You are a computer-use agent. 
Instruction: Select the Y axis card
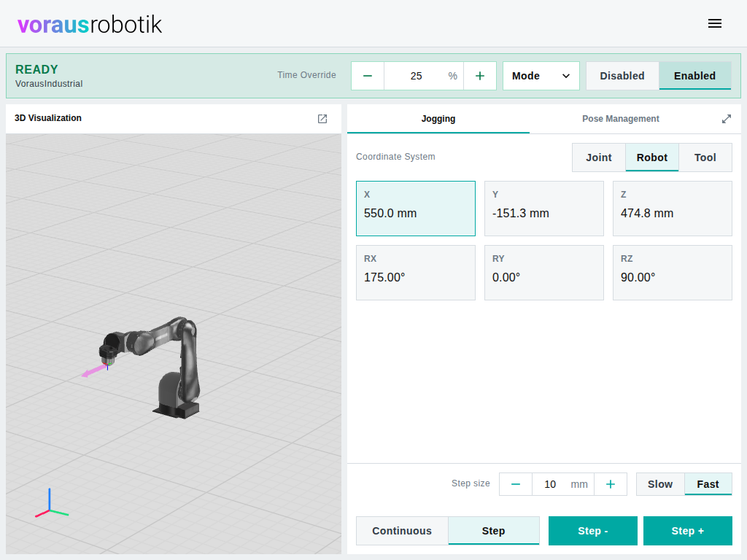coord(544,209)
